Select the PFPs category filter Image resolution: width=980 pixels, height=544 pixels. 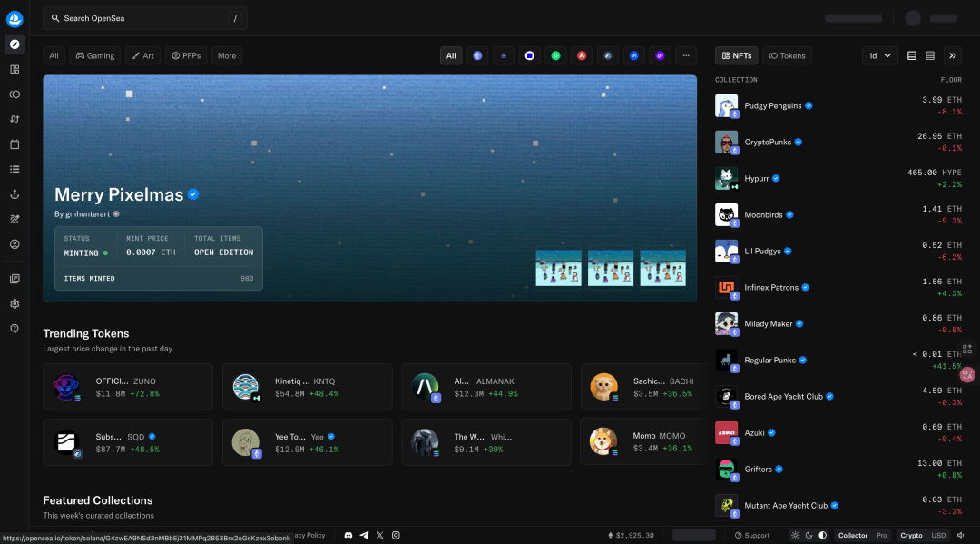pos(186,55)
